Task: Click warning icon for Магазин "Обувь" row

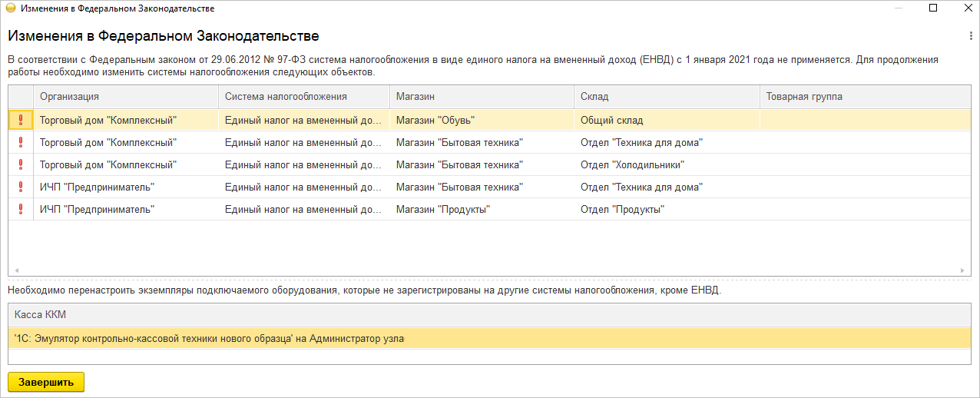Action: (21, 120)
